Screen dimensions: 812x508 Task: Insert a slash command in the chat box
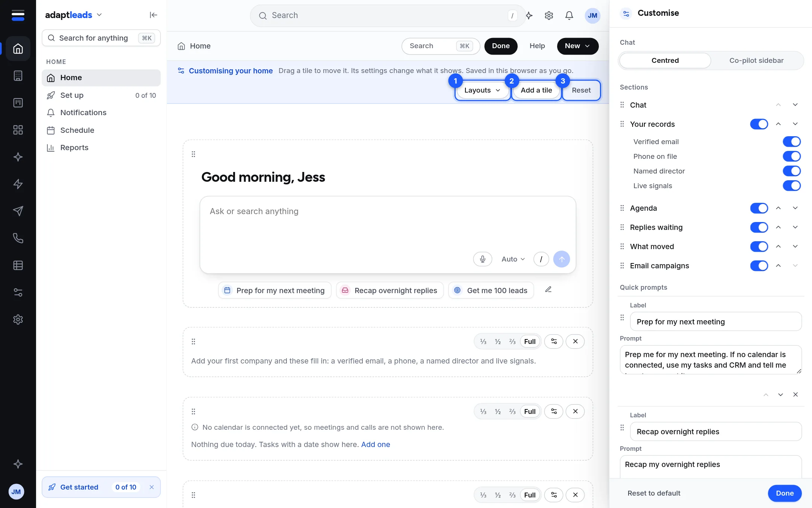coord(541,259)
